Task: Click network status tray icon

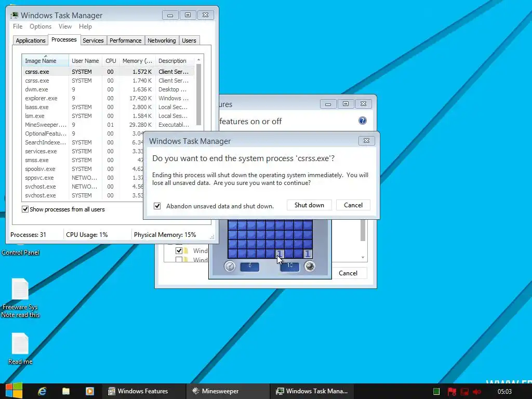Action: (x=464, y=392)
